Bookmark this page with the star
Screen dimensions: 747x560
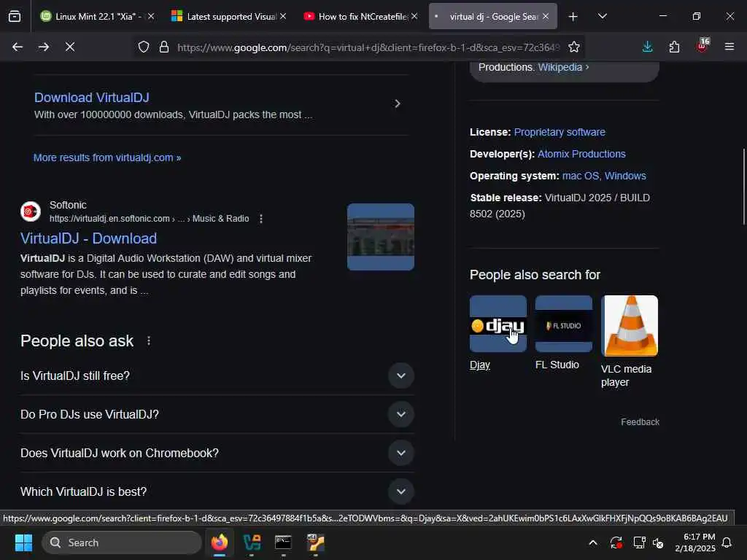pos(574,47)
